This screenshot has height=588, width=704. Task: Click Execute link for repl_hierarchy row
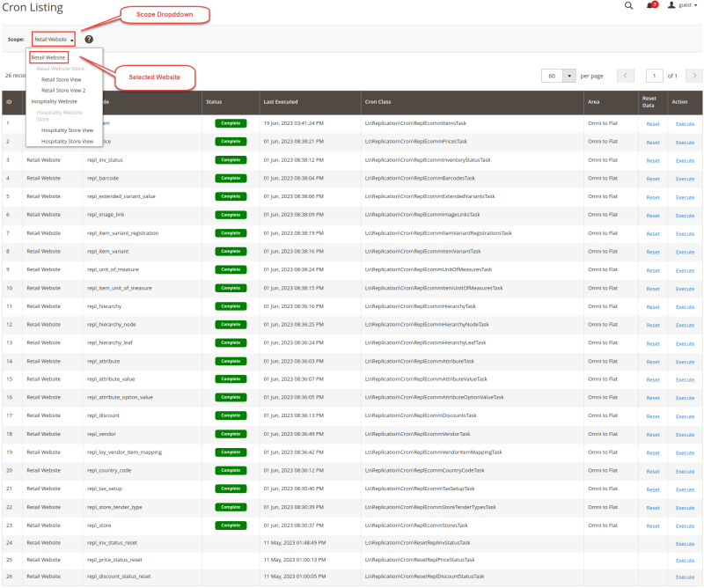(685, 307)
